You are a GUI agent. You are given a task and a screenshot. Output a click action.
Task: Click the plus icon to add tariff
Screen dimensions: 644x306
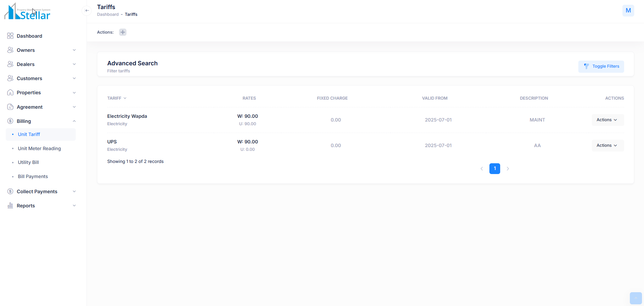(123, 32)
